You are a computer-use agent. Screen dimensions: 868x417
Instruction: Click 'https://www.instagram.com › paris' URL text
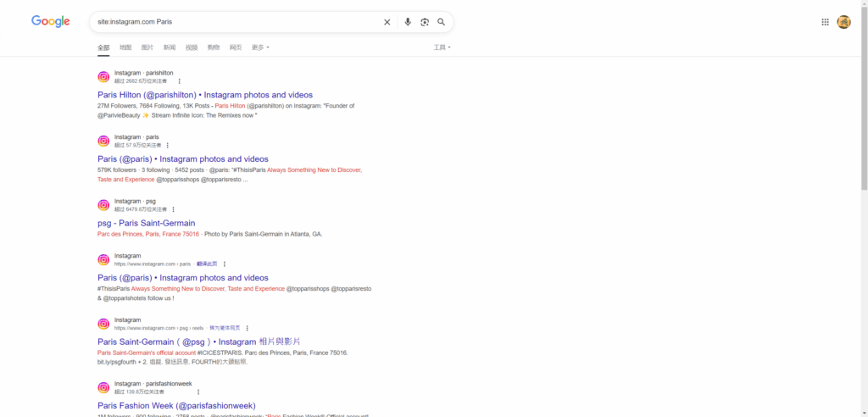[153, 264]
